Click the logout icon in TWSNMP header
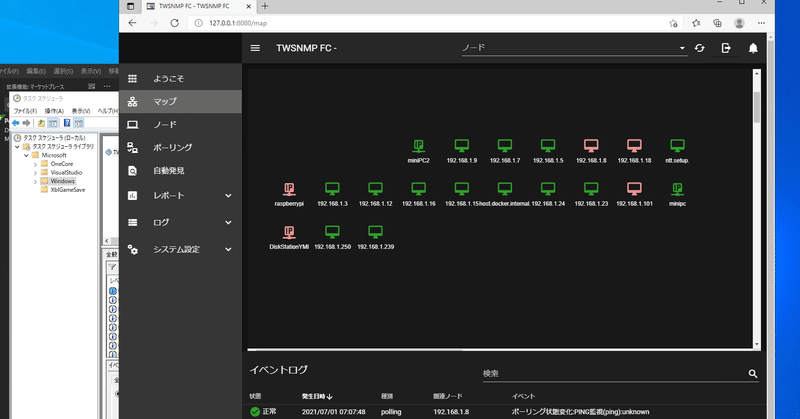The width and height of the screenshot is (800, 419). 726,48
